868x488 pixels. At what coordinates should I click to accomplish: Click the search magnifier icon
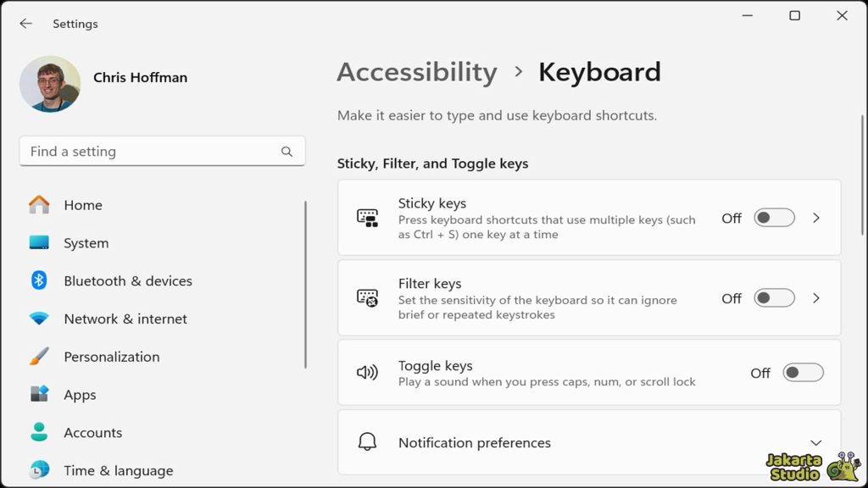click(287, 152)
